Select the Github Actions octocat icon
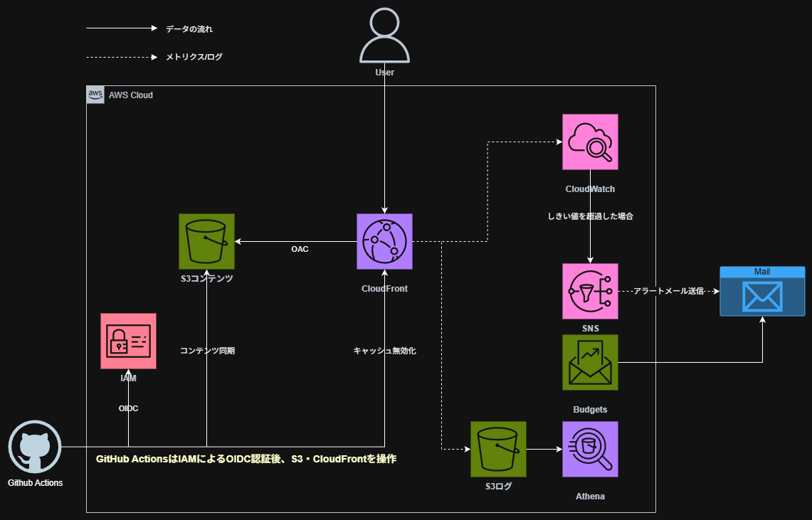 [x=35, y=447]
